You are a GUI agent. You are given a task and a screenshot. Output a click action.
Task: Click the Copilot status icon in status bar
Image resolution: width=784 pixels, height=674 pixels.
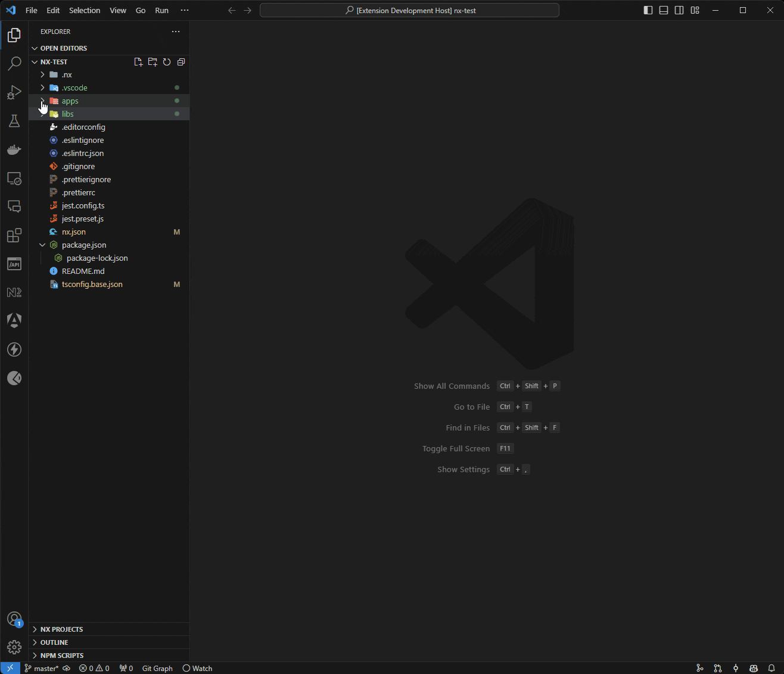coord(754,668)
